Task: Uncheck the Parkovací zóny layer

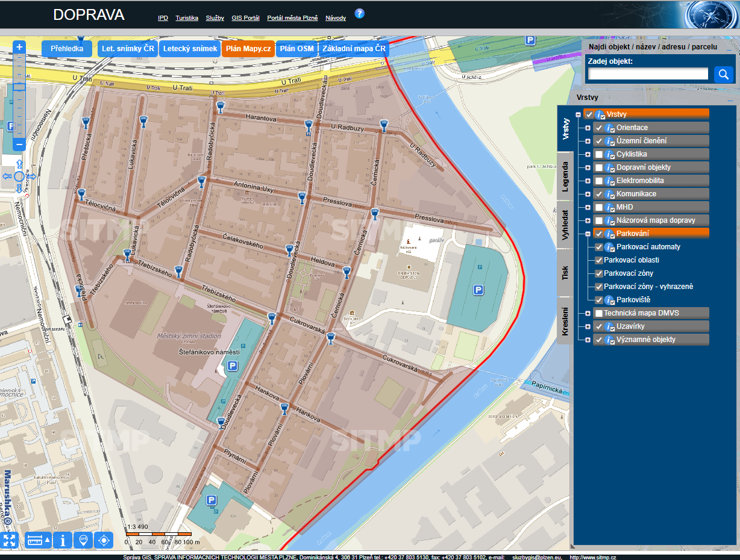Action: coord(599,273)
